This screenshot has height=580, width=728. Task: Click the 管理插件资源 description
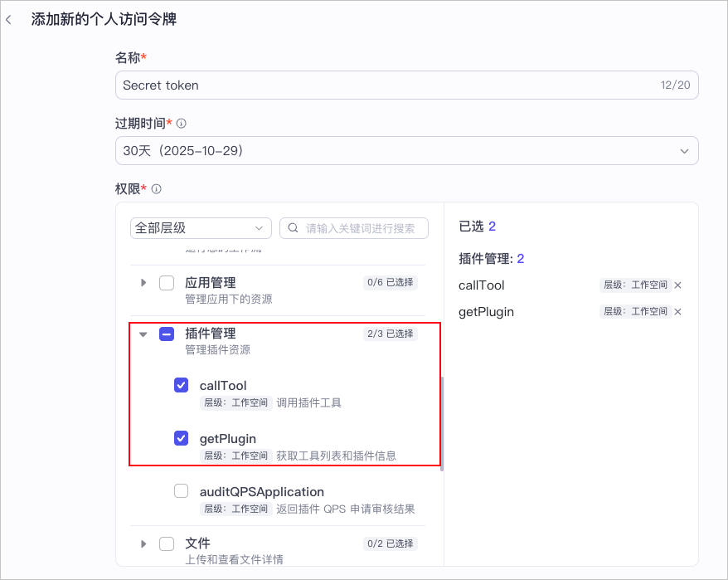218,349
